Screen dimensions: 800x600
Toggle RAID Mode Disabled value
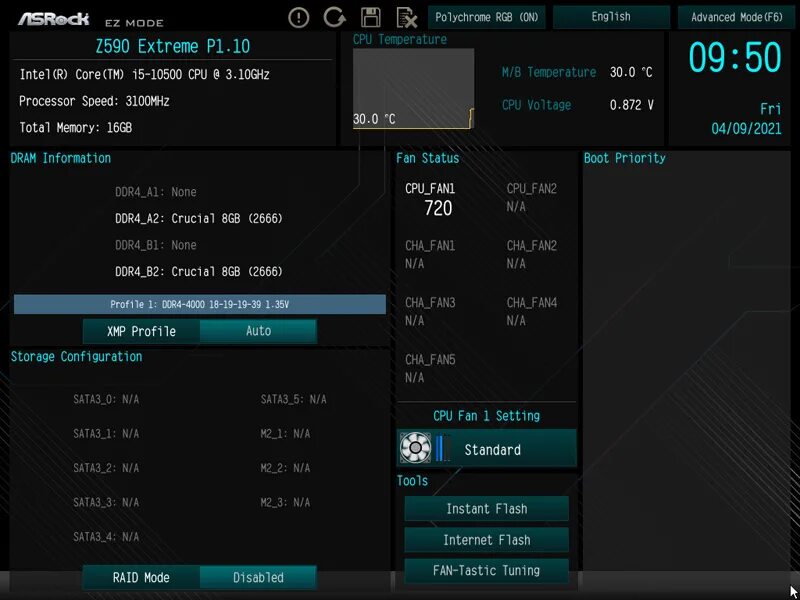coord(258,578)
